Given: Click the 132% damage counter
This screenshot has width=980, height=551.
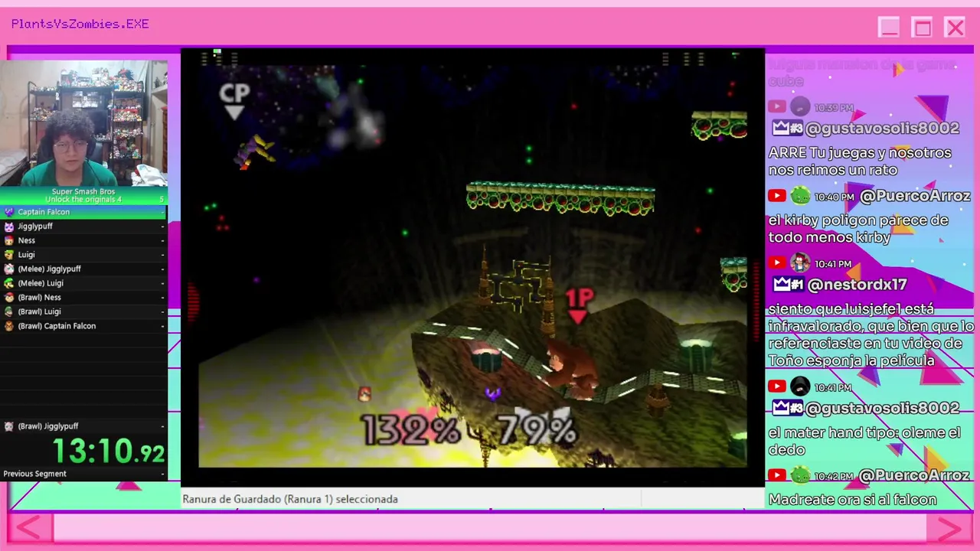Looking at the screenshot, I should point(410,430).
